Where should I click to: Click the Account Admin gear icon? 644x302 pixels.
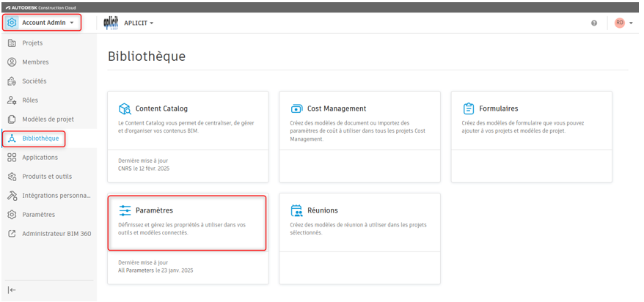point(12,23)
